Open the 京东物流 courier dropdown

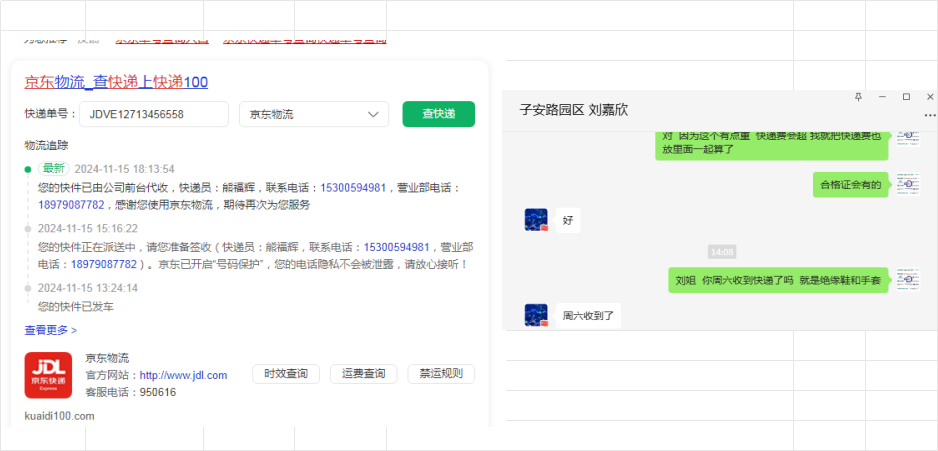click(314, 114)
